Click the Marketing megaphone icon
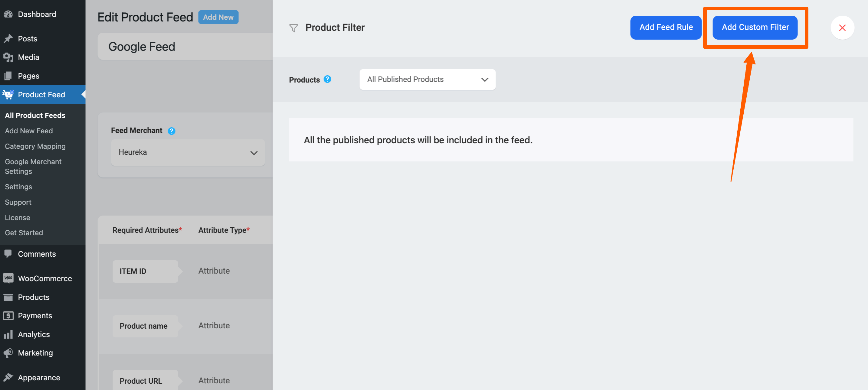The image size is (868, 390). pos(8,353)
